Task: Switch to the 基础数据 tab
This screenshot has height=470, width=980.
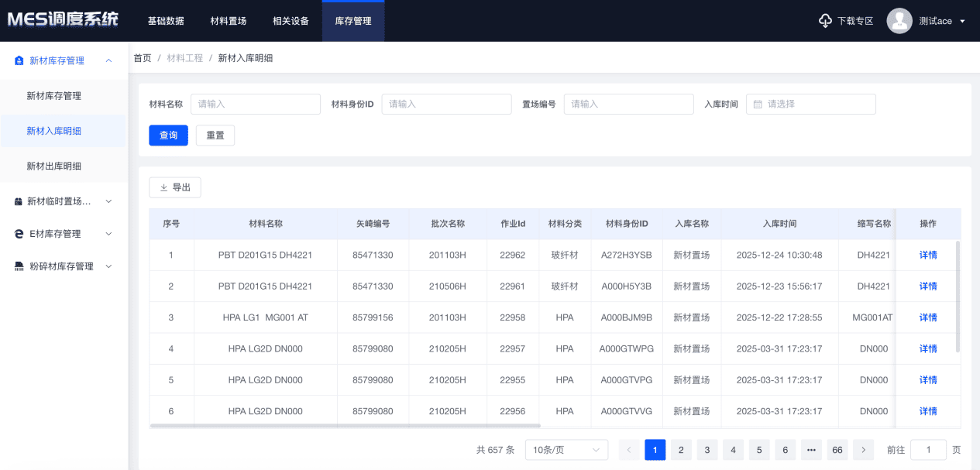Action: (166, 21)
